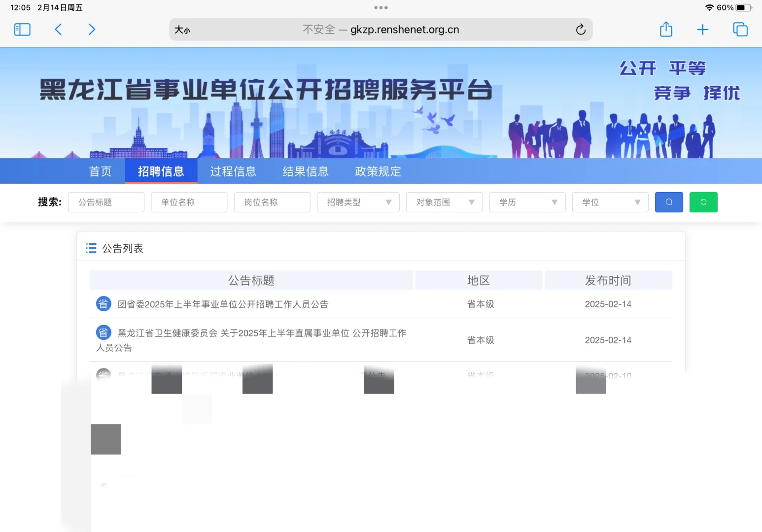Open the 对象范围 dropdown
The height and width of the screenshot is (532, 762).
[444, 202]
